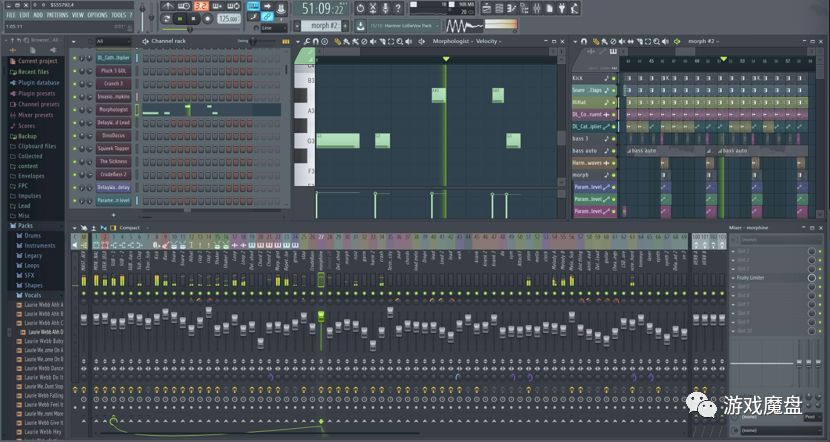Image resolution: width=830 pixels, height=442 pixels.
Task: Open the Line snap dropdown
Action: click(273, 28)
